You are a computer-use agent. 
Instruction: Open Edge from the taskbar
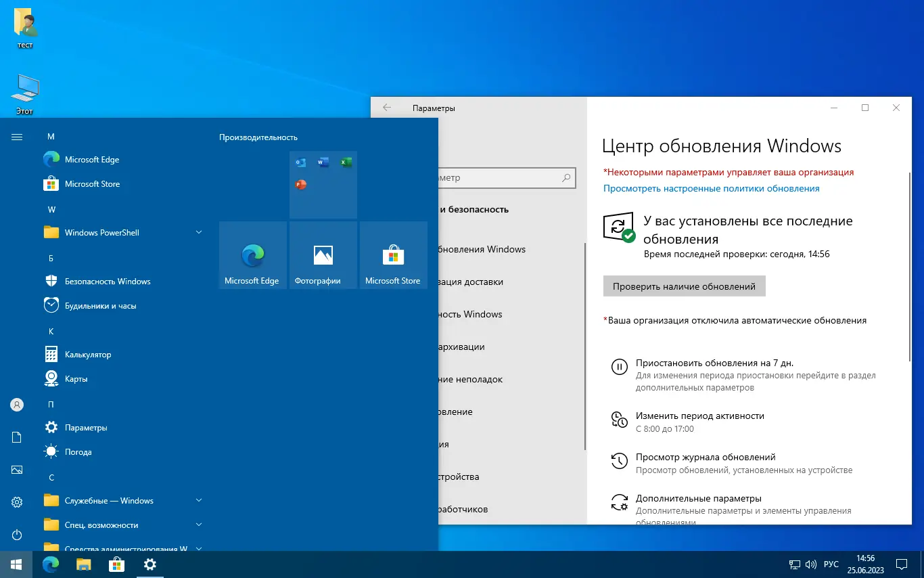51,564
